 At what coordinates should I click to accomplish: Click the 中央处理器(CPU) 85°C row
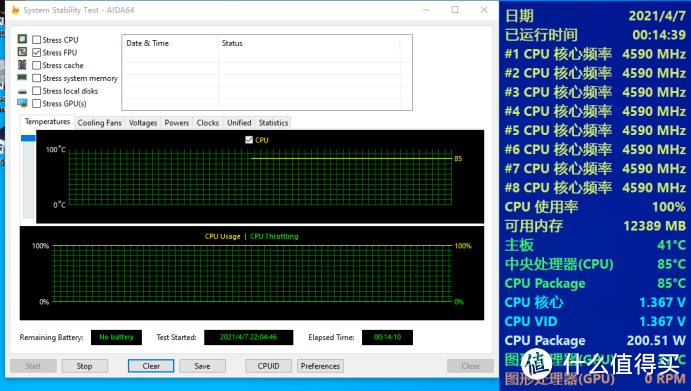595,264
